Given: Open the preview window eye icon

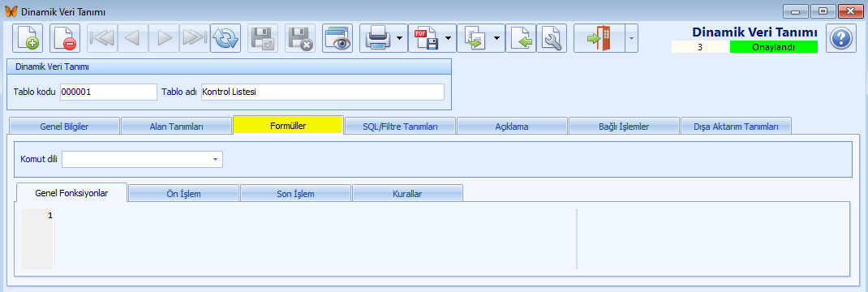Looking at the screenshot, I should click(337, 38).
